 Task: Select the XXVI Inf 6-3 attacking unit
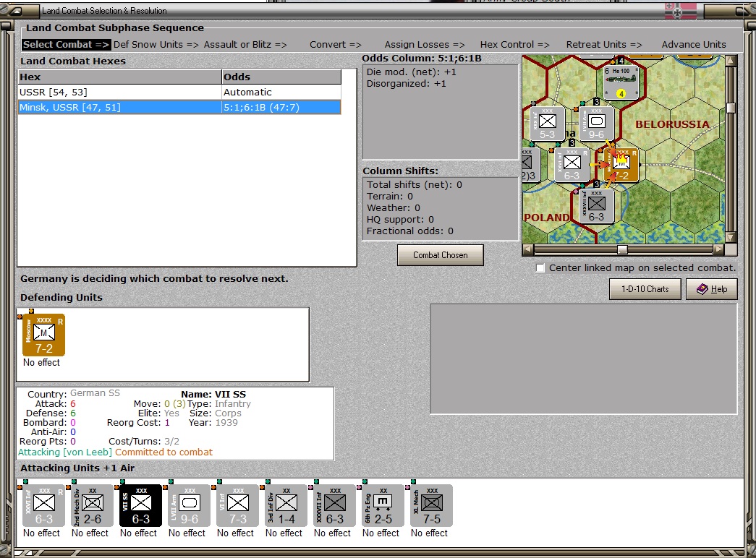tap(43, 506)
